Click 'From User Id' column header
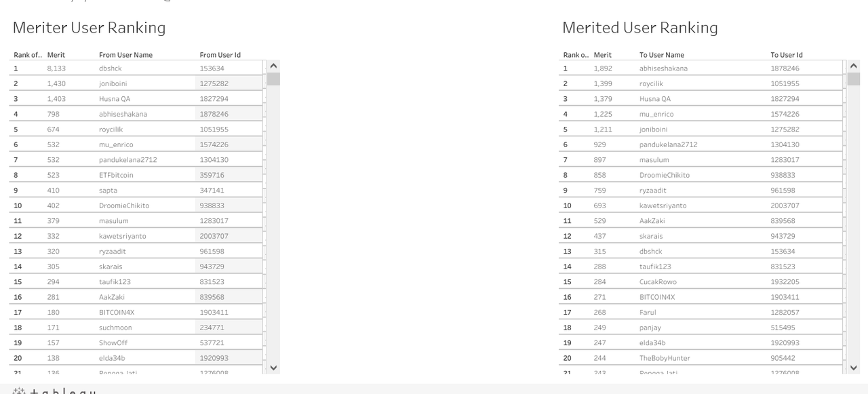Image resolution: width=868 pixels, height=394 pixels. (220, 55)
